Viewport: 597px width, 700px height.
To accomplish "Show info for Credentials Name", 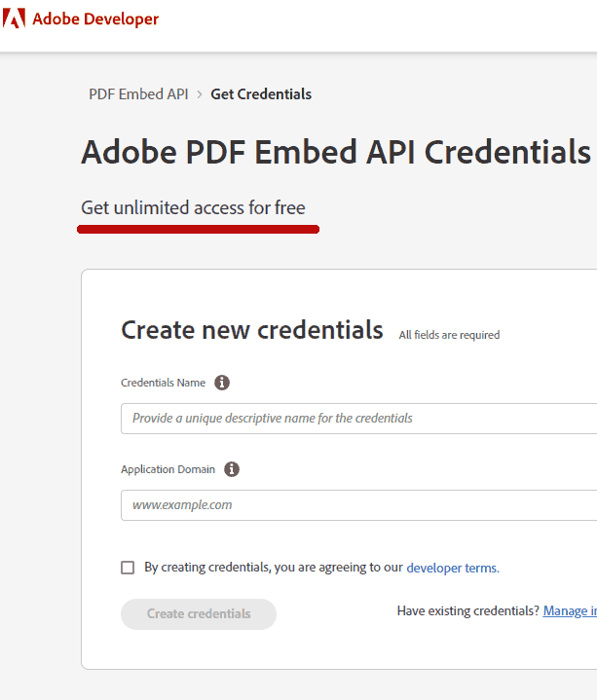I will click(222, 383).
